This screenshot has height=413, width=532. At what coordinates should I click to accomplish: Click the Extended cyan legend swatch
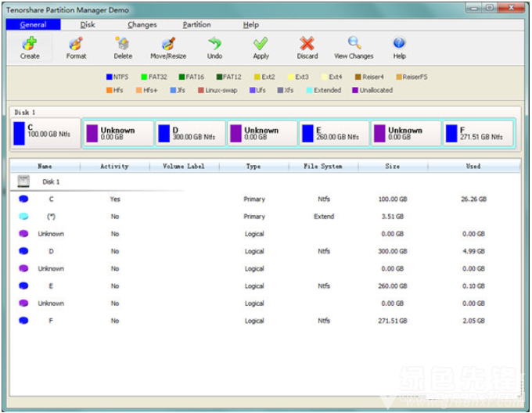pos(310,90)
